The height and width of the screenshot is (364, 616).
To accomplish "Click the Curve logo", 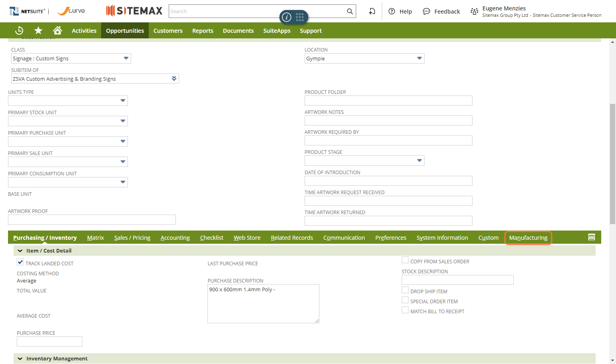I will [71, 11].
